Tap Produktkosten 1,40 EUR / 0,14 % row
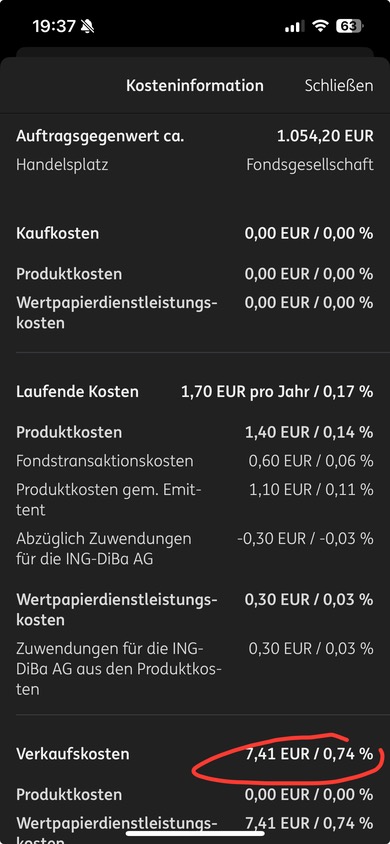The width and height of the screenshot is (390, 844). 195,432
